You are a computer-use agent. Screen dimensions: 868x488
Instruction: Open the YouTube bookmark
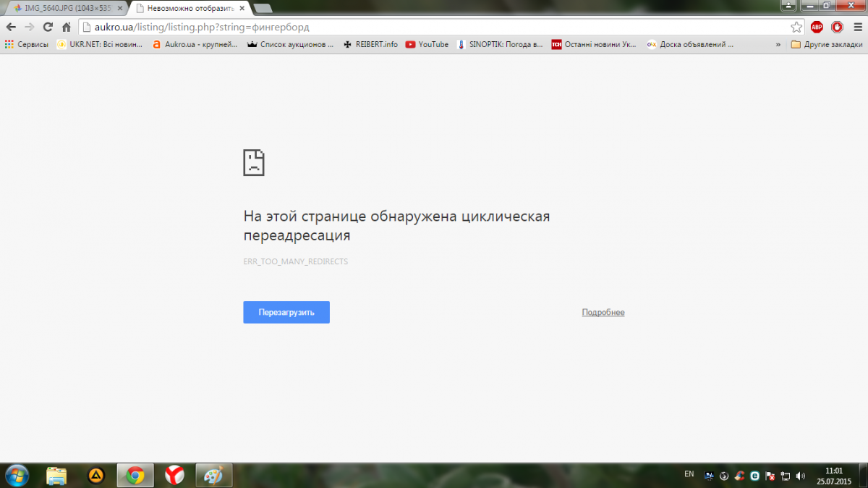[427, 44]
